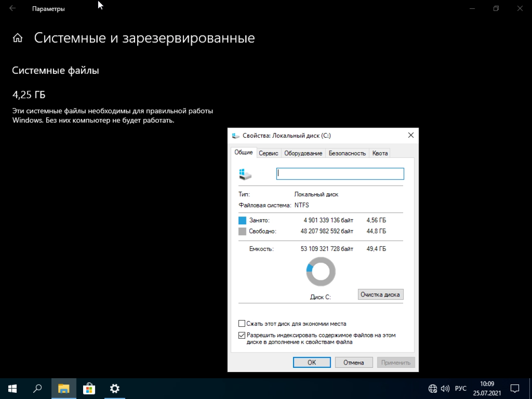Image resolution: width=532 pixels, height=399 pixels.
Task: Minimize the Параметры window
Action: pos(472,8)
